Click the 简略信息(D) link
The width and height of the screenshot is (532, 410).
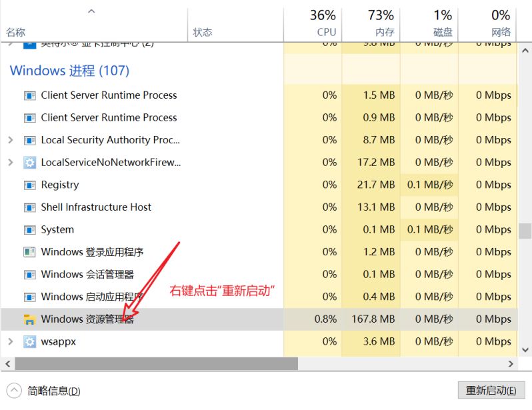(54, 391)
